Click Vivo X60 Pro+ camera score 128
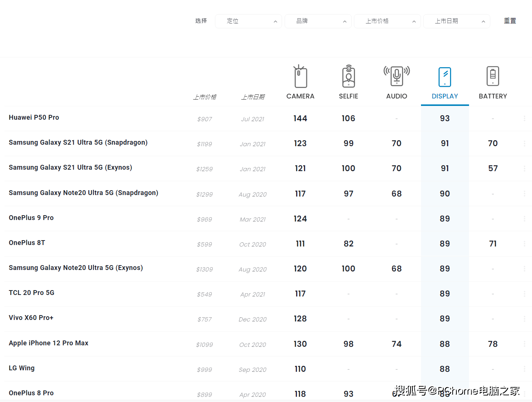The height and width of the screenshot is (402, 532). [300, 319]
